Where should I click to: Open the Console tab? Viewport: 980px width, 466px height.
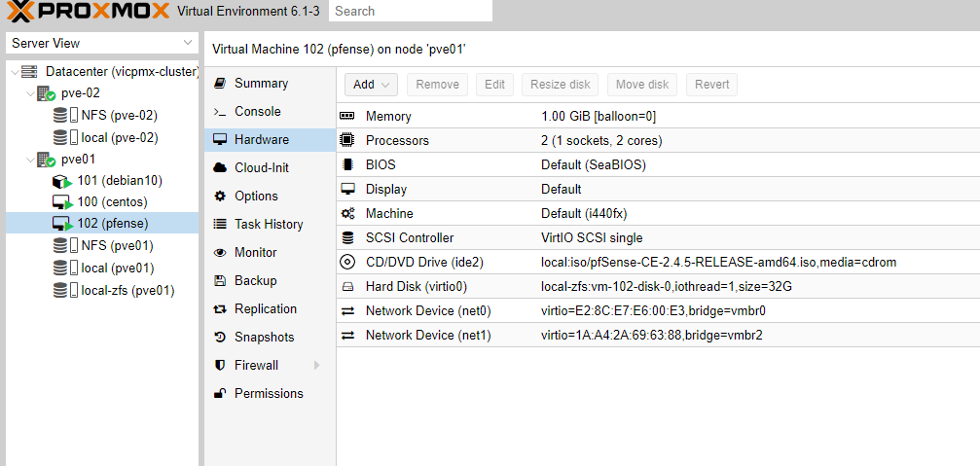(x=270, y=112)
